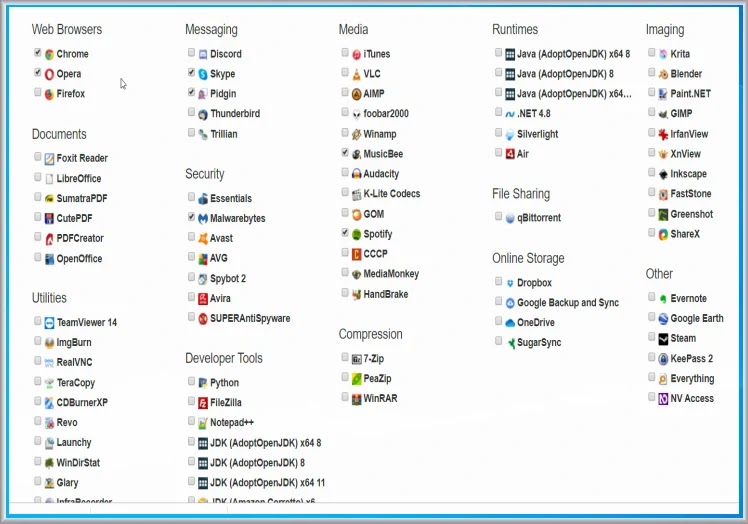Click the HandBrake icon
Screen dimensions: 748x524
(x=356, y=294)
